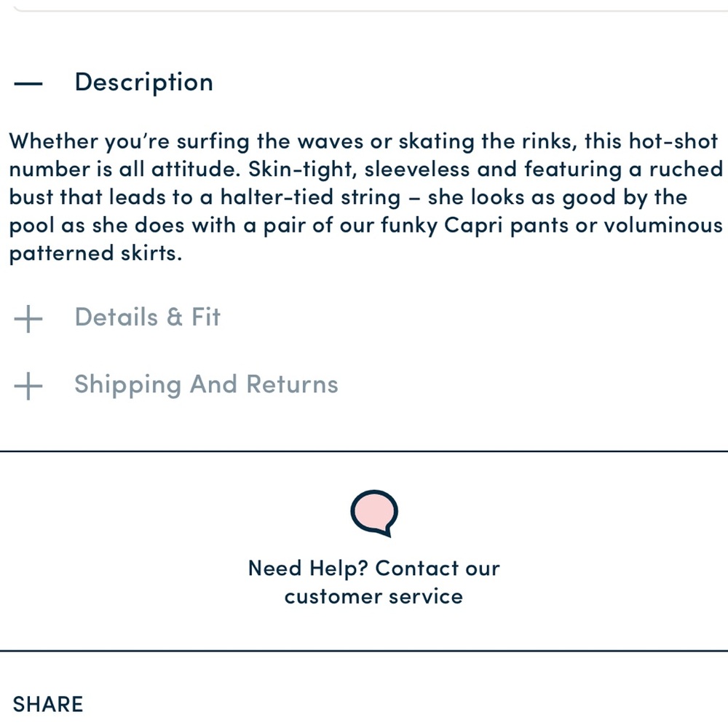Expand the Details & Fit section
The width and height of the screenshot is (728, 728).
(x=148, y=317)
